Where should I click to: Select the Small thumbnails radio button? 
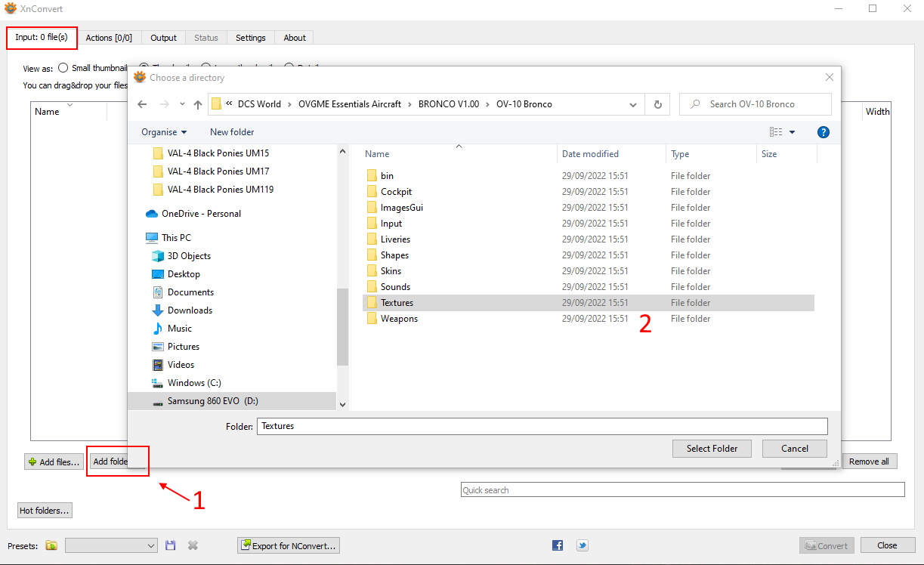point(63,68)
